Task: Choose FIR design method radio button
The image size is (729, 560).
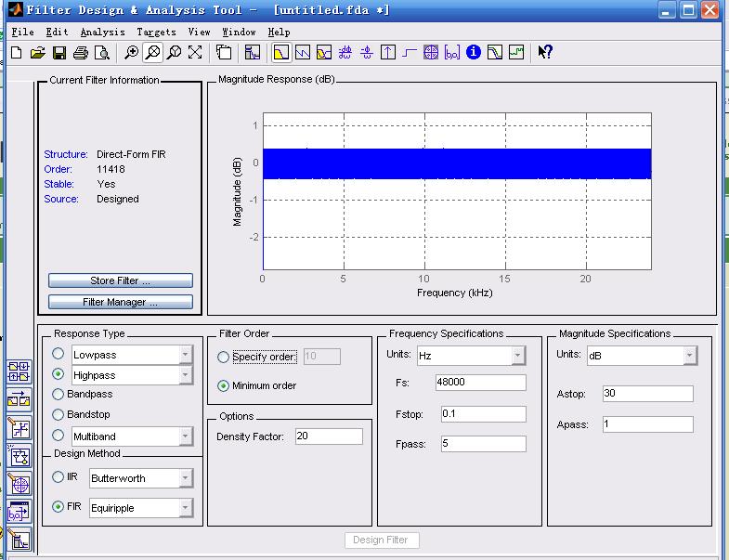Action: (59, 506)
